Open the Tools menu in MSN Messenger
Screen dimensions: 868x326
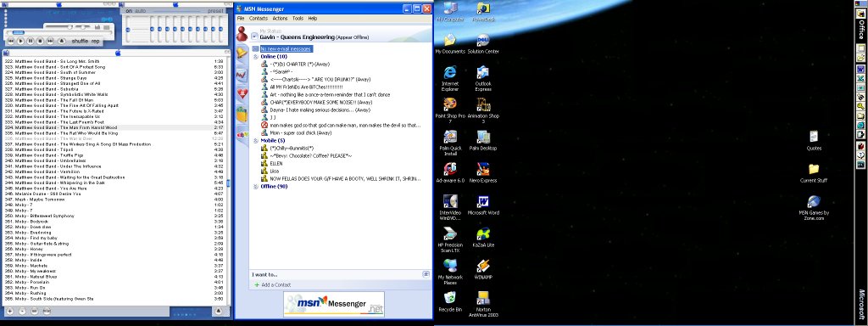298,19
